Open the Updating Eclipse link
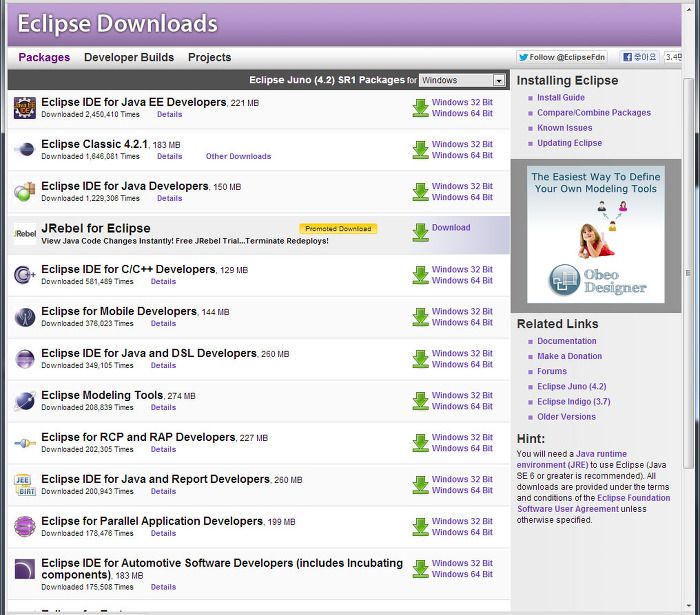 click(x=569, y=143)
